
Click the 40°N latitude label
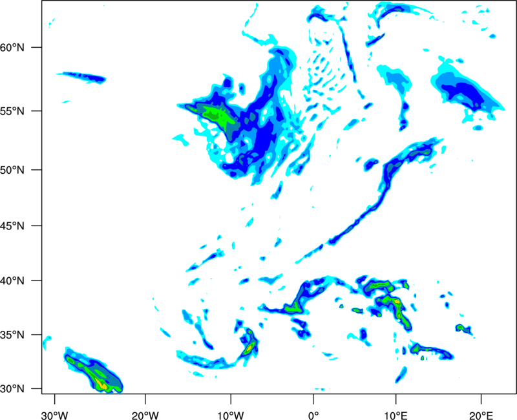(12, 280)
